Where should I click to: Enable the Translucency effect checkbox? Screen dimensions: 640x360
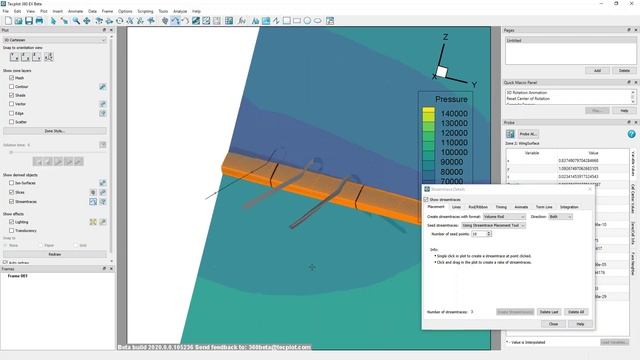point(11,231)
